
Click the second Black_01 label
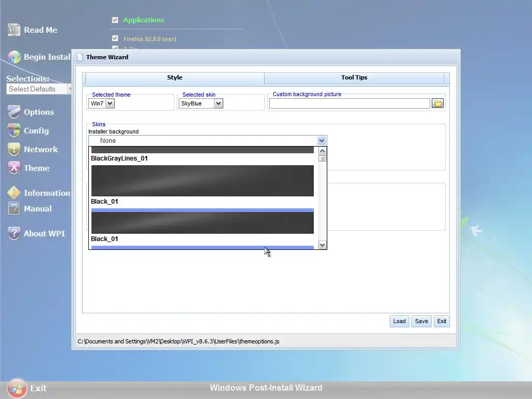click(104, 239)
